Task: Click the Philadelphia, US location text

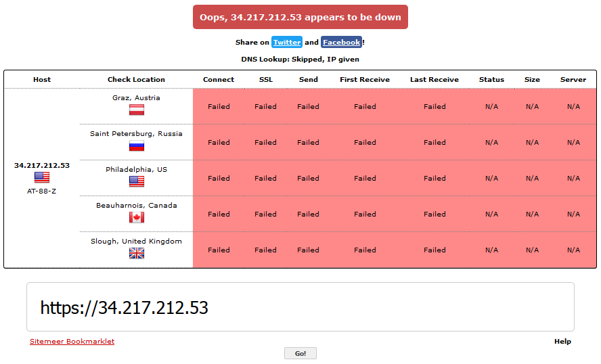Action: coord(136,169)
